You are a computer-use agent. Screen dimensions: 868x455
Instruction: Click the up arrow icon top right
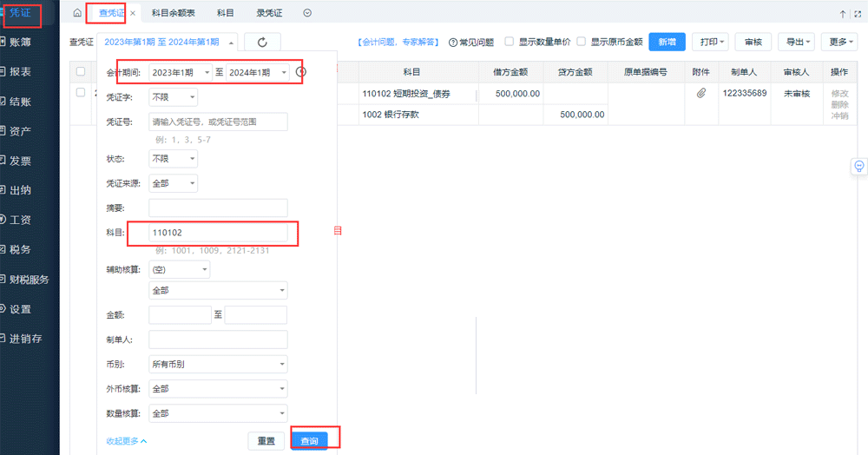pos(843,14)
